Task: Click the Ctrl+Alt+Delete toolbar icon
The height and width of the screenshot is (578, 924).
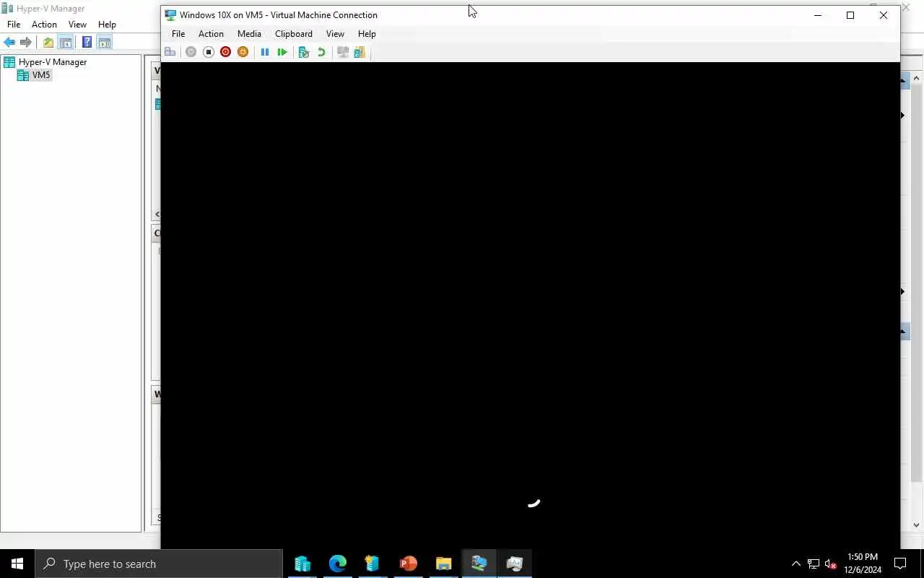Action: (170, 52)
